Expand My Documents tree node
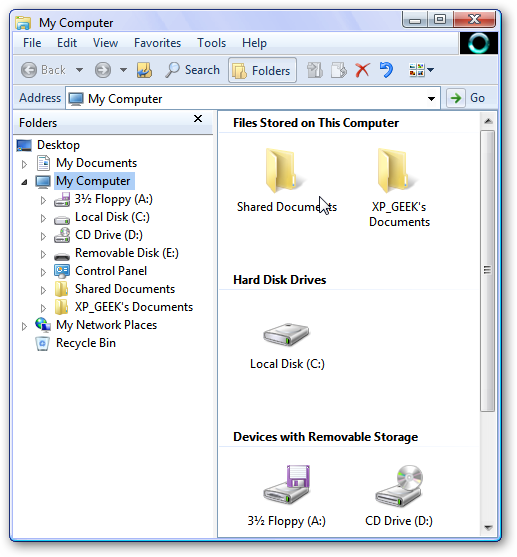 pyautogui.click(x=24, y=164)
